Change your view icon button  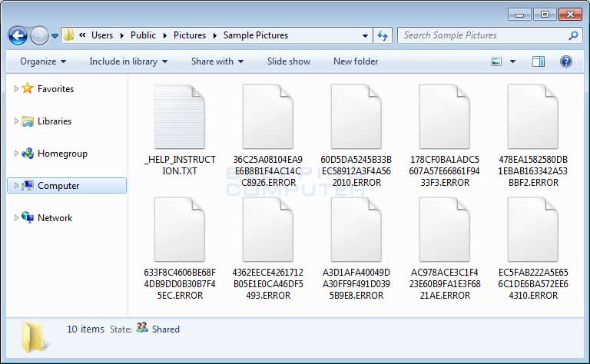496,61
